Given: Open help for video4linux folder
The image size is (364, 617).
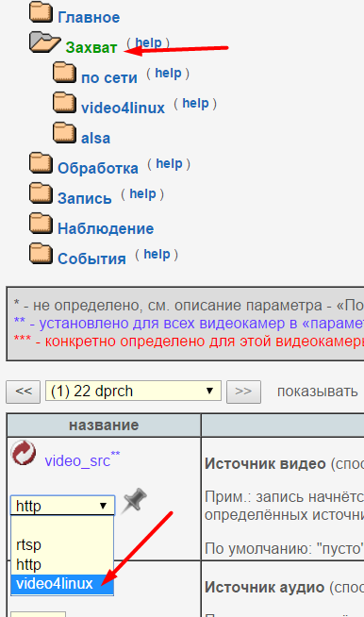Looking at the screenshot, I should tap(195, 103).
